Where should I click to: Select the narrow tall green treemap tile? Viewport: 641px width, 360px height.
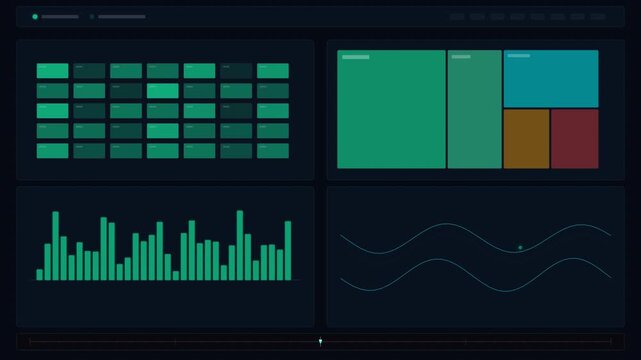point(474,109)
